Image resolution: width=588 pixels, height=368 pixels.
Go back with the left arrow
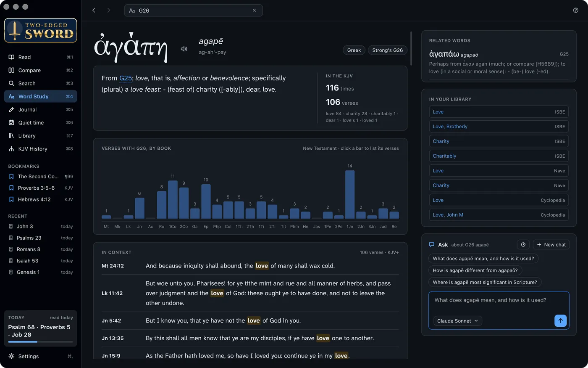[94, 10]
